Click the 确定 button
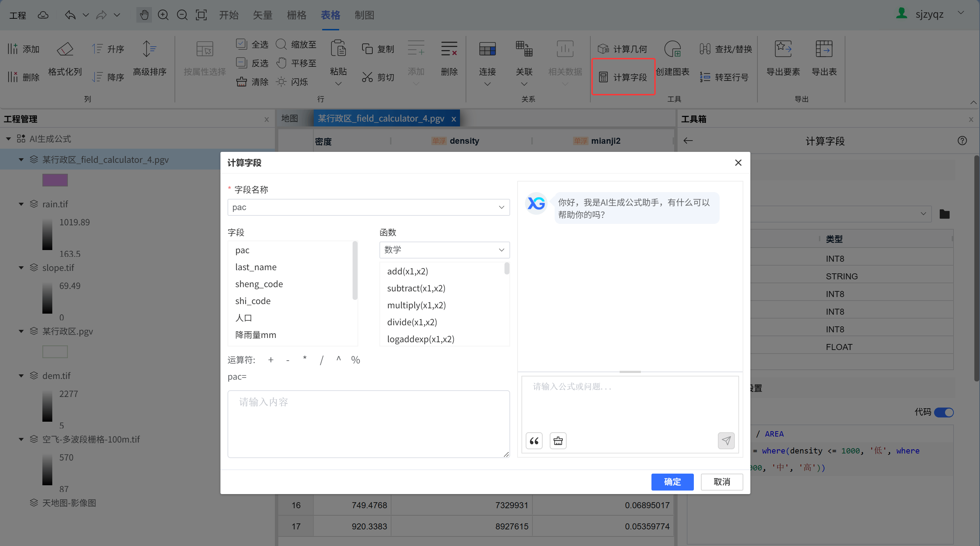This screenshot has height=546, width=980. pyautogui.click(x=672, y=482)
